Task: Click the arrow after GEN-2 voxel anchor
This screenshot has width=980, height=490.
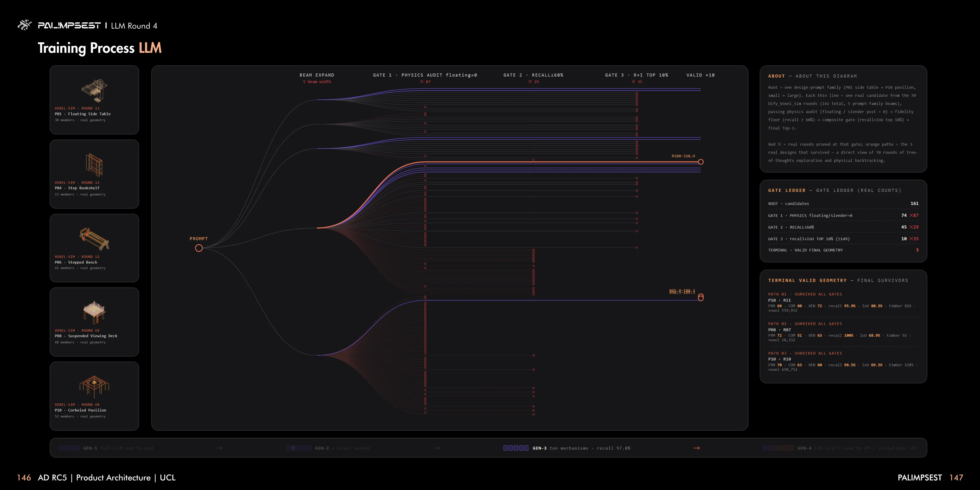Action: click(437, 448)
